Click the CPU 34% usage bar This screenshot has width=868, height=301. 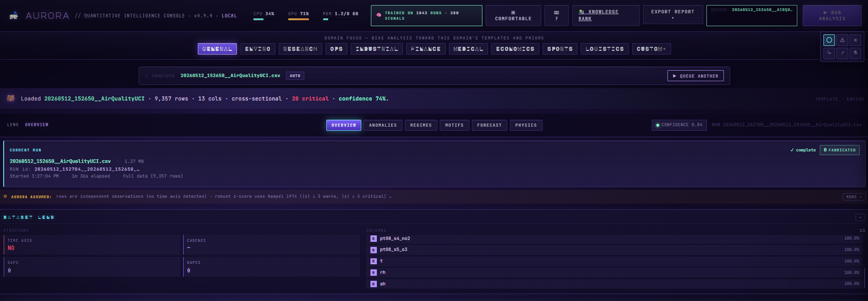258,19
